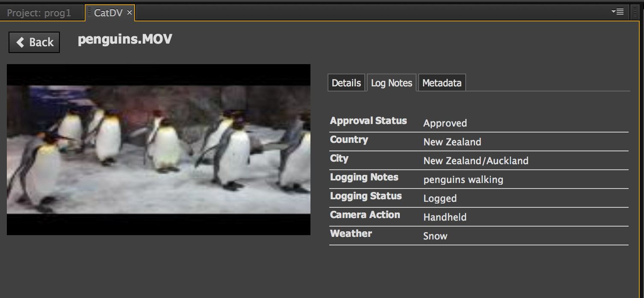The height and width of the screenshot is (298, 644).
Task: Click the Back button
Action: [34, 42]
